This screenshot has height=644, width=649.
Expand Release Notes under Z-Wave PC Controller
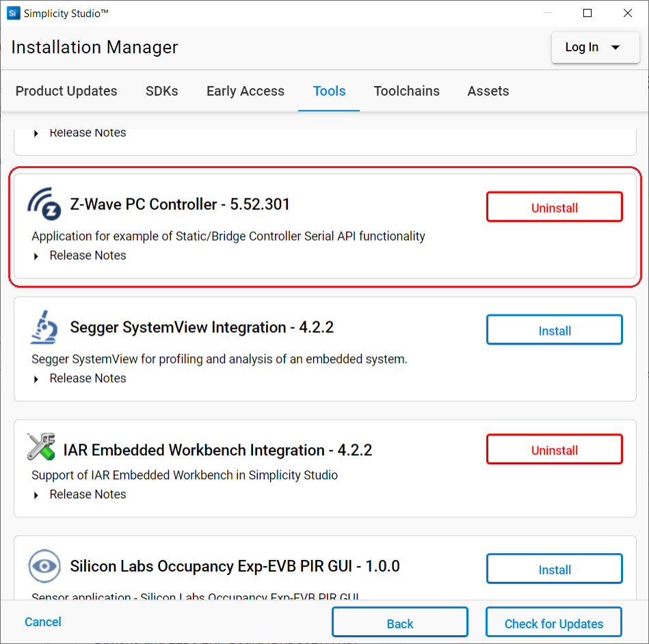pos(88,255)
